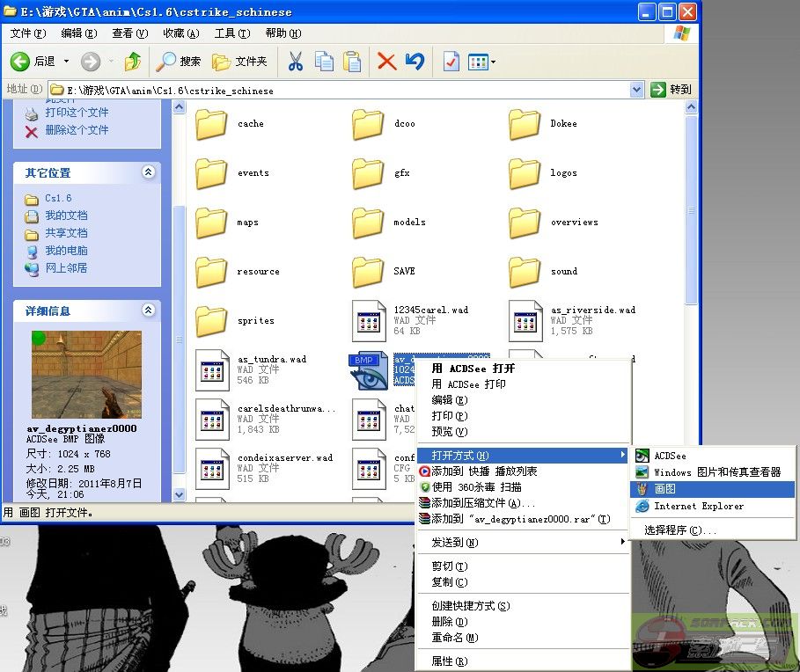This screenshot has height=672, width=800.
Task: Select the as_riverside.wad file icon
Action: (x=525, y=321)
